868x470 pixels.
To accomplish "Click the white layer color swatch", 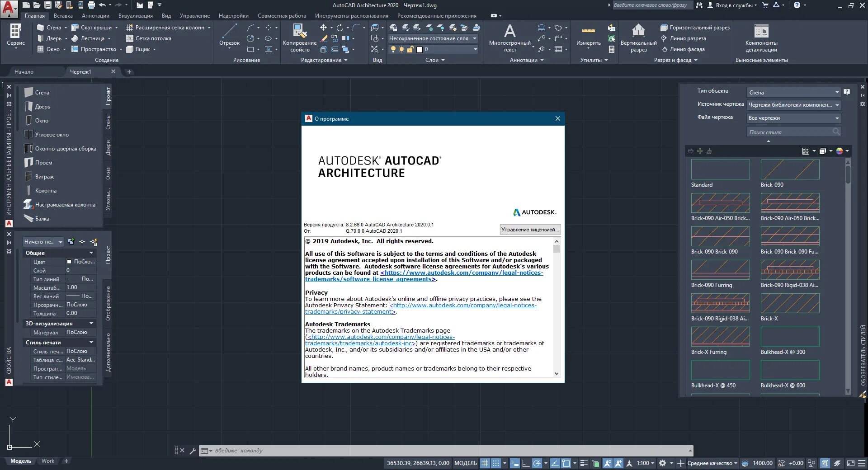I will click(x=420, y=49).
